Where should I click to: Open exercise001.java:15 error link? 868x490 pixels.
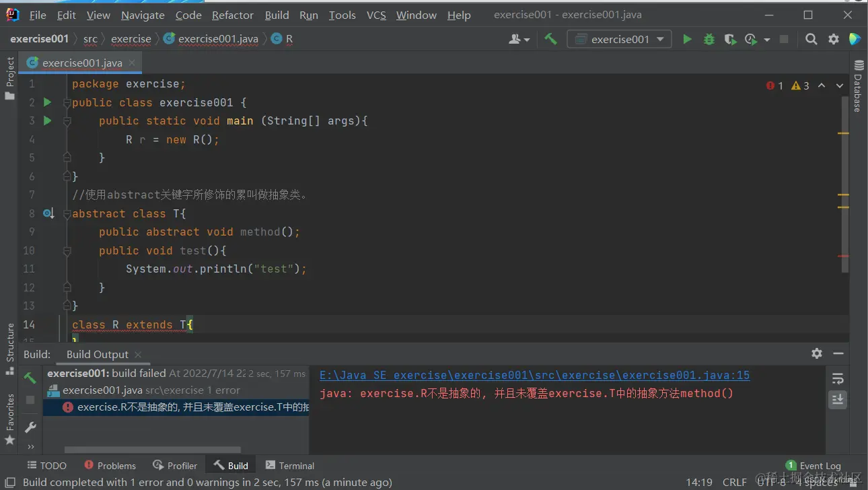[534, 375]
